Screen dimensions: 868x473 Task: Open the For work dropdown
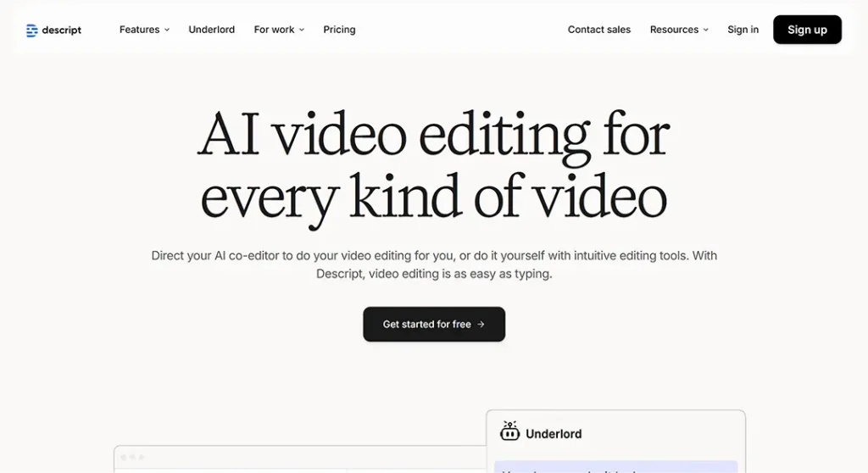click(x=278, y=30)
